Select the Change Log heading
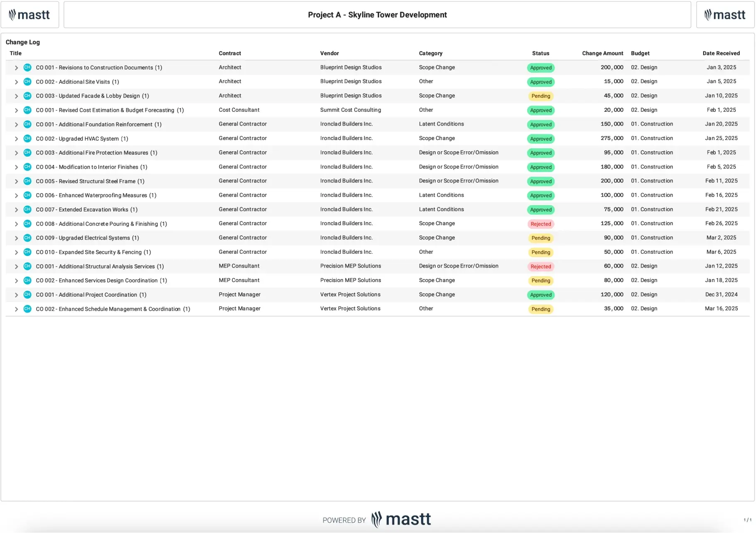The width and height of the screenshot is (756, 533). [23, 42]
